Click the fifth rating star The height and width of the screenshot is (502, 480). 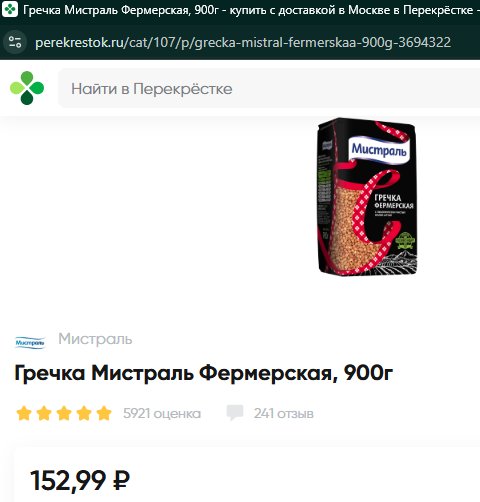click(x=104, y=413)
